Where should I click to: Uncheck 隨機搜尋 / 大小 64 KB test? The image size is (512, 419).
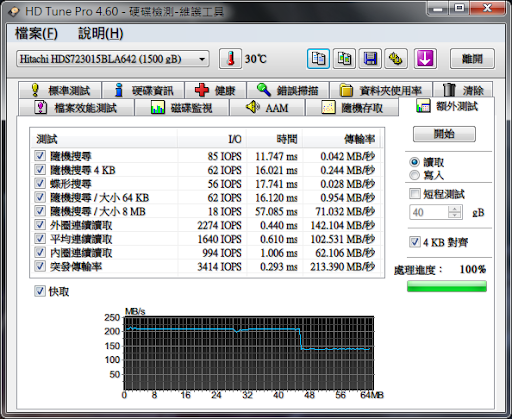coord(40,197)
